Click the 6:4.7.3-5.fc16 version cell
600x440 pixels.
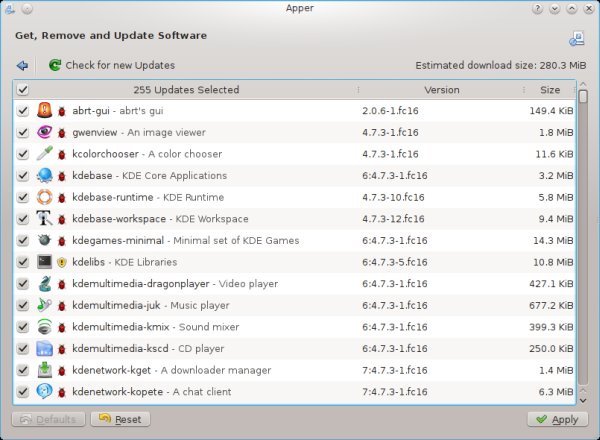pyautogui.click(x=395, y=262)
